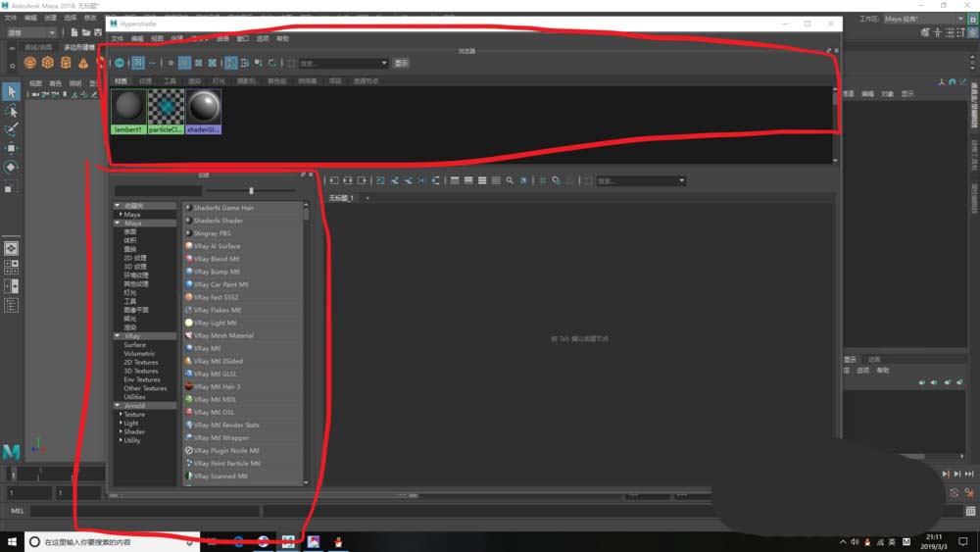Set nodes to connected view mode

468,180
